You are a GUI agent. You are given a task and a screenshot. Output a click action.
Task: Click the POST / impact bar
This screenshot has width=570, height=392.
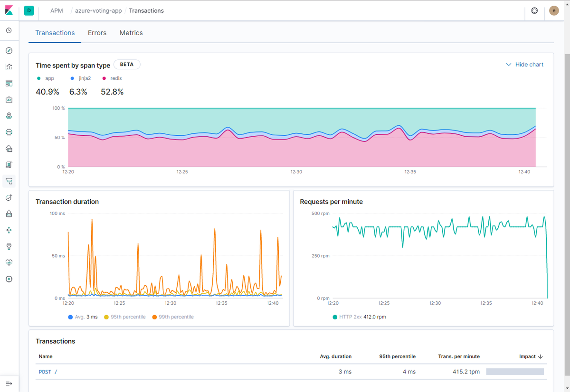coord(515,372)
